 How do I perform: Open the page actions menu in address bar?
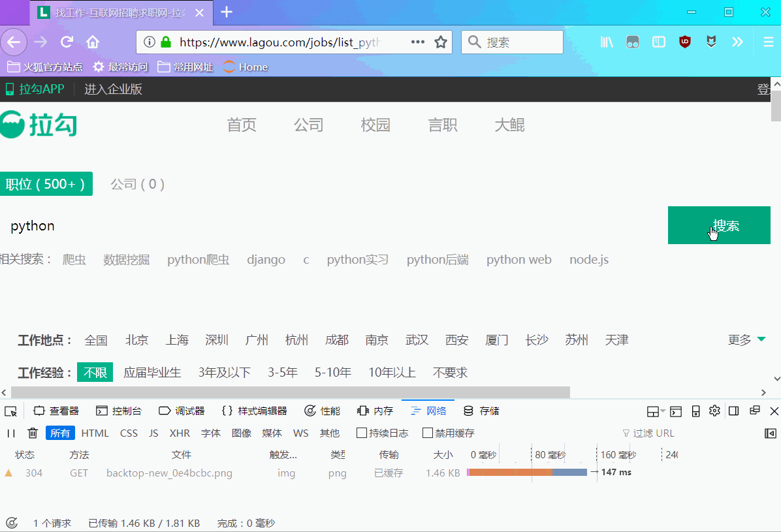click(x=417, y=41)
